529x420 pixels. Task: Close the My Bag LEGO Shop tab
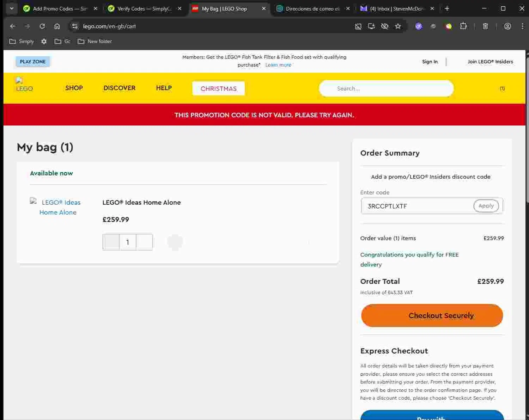[264, 8]
